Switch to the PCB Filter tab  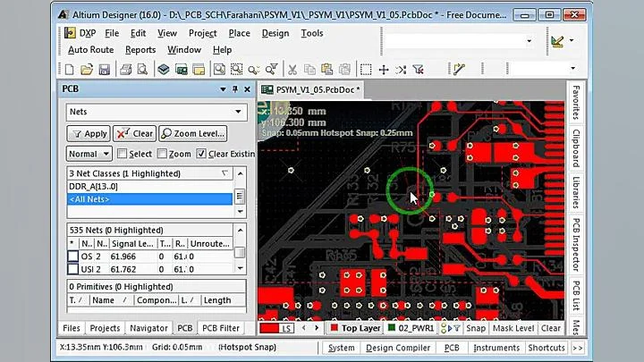click(x=221, y=328)
